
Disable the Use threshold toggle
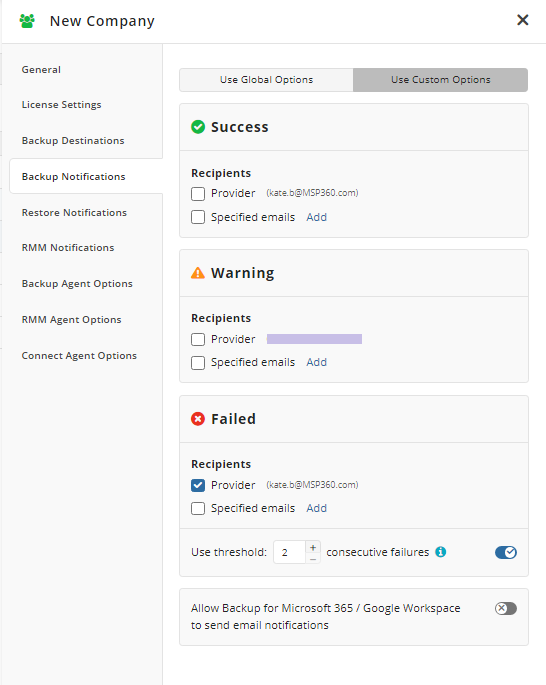pos(506,552)
